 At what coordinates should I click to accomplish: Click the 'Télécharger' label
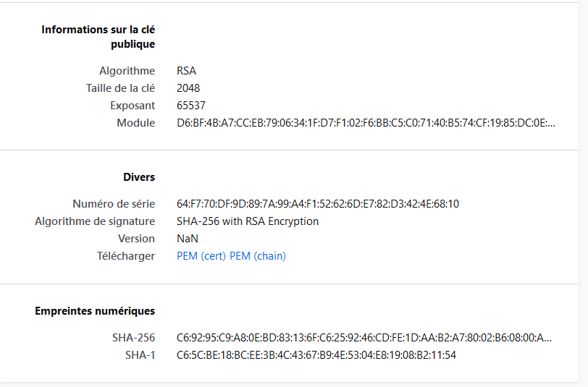pyautogui.click(x=126, y=256)
